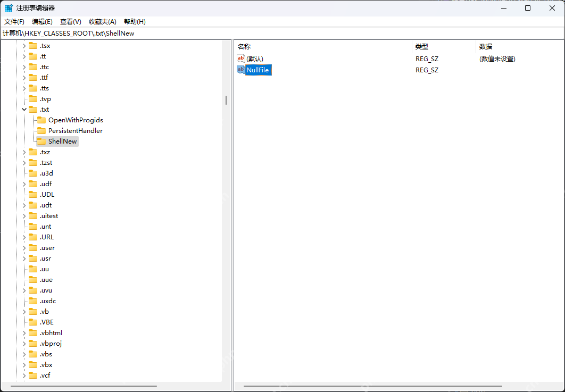Image resolution: width=565 pixels, height=392 pixels.
Task: Click the tree pane vertical scrollbar thumb
Action: tap(226, 100)
